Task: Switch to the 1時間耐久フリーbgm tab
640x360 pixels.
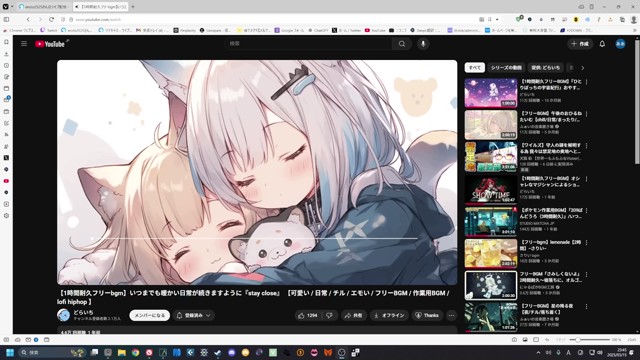Action: click(100, 7)
